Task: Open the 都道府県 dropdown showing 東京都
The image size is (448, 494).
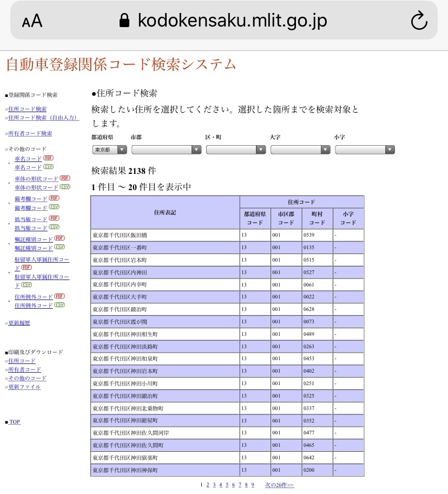Action: point(109,149)
